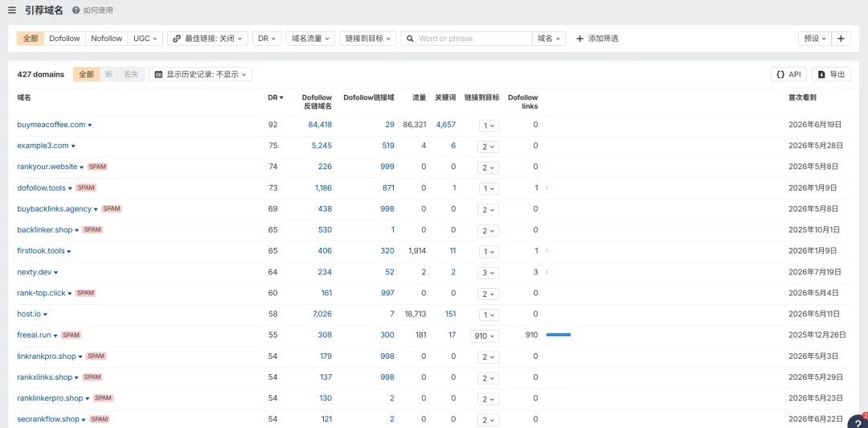The height and width of the screenshot is (428, 868).
Task: Open 最佳链接: 关闭 dropdown
Action: pos(207,39)
